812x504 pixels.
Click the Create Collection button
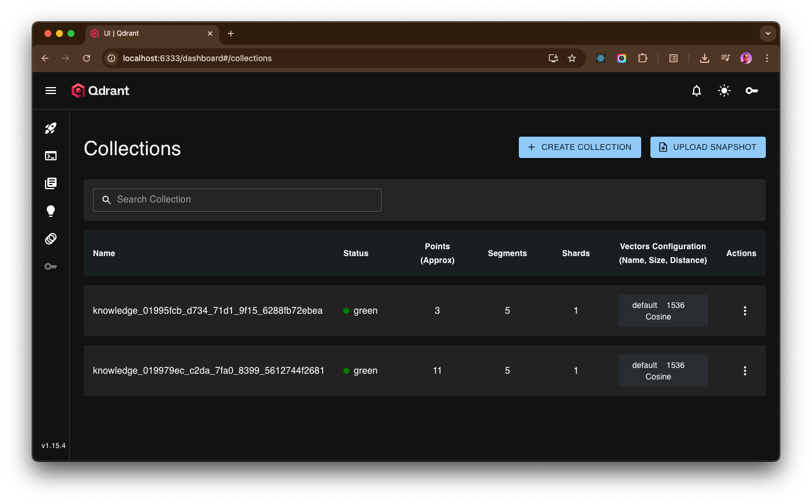coord(579,147)
